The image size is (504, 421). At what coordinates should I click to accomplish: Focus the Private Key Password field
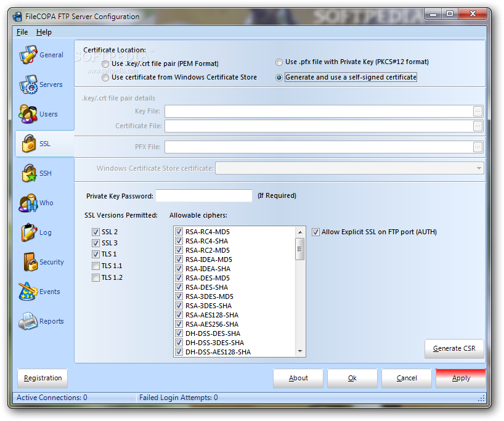pyautogui.click(x=204, y=196)
